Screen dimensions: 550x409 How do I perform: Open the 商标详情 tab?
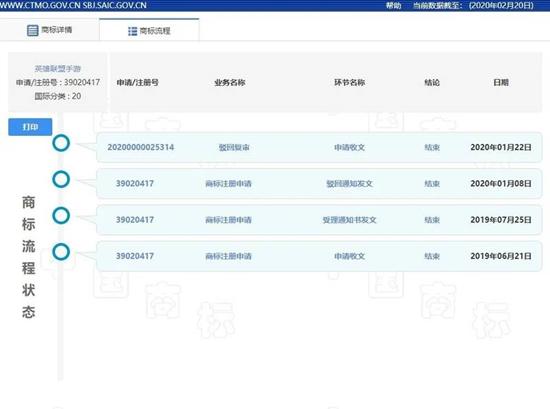[x=49, y=30]
